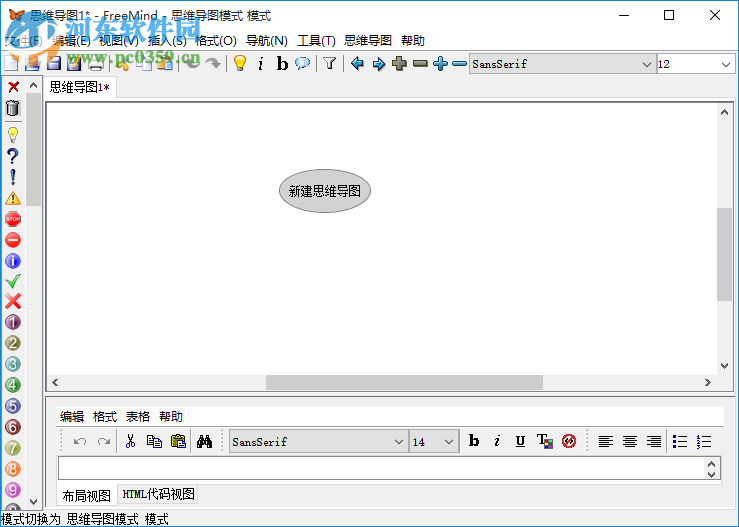Switch to 布局视图 tab
The height and width of the screenshot is (527, 739).
click(86, 496)
